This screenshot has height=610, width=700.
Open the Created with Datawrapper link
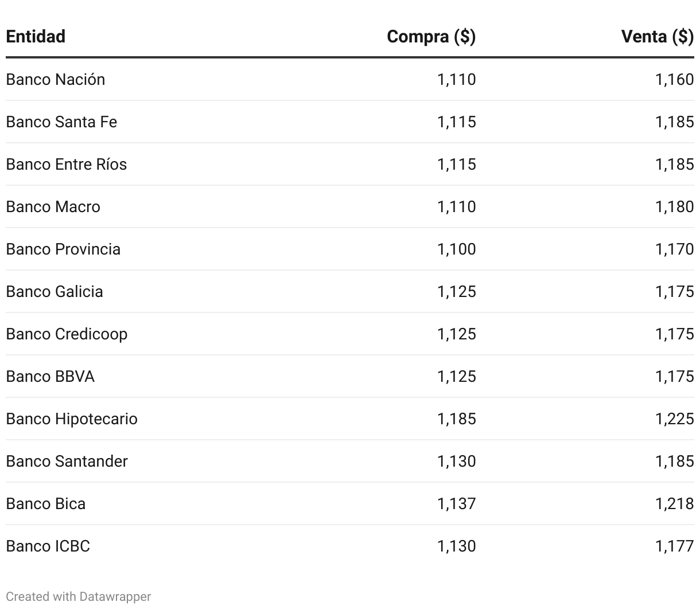(x=79, y=596)
